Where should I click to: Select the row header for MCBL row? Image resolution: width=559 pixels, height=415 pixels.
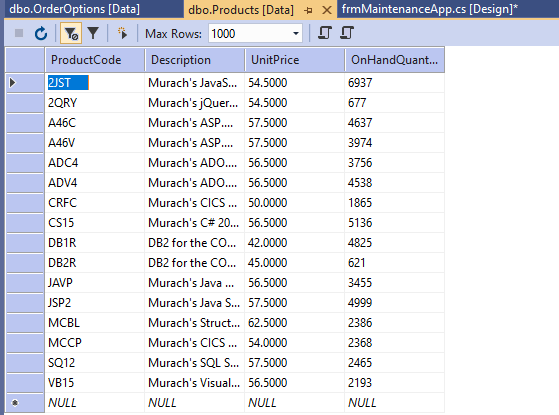pyautogui.click(x=25, y=323)
